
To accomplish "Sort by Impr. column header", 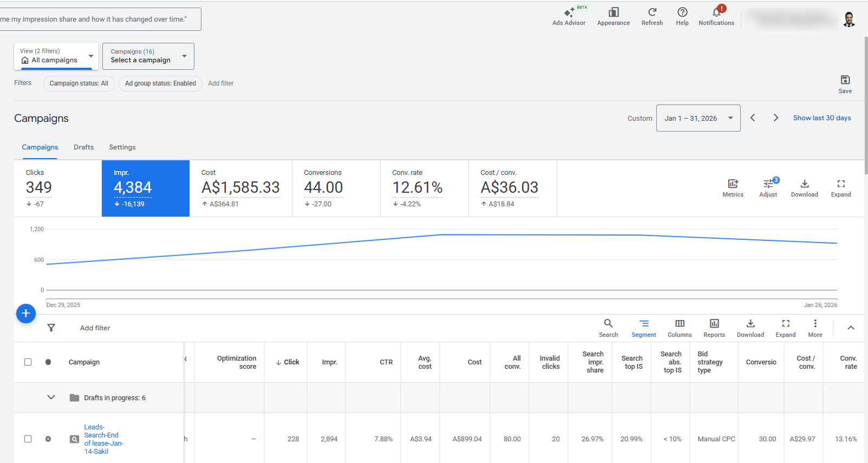I will (330, 362).
